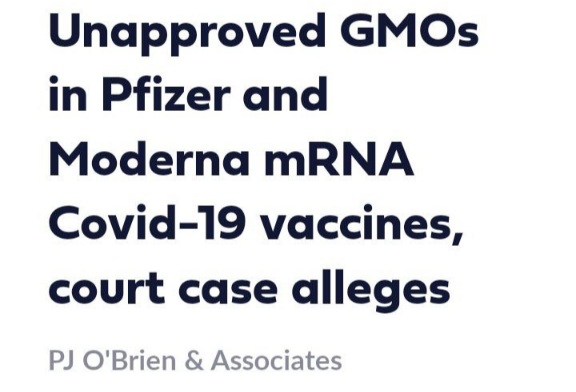Click the PJ O'Brien & Associates author link

tap(195, 360)
